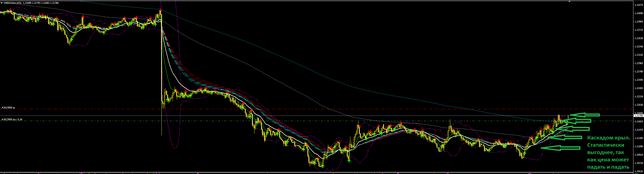Click the current price tag 1.21786
Image resolution: width=644 pixels, height=174 pixels.
click(x=639, y=115)
